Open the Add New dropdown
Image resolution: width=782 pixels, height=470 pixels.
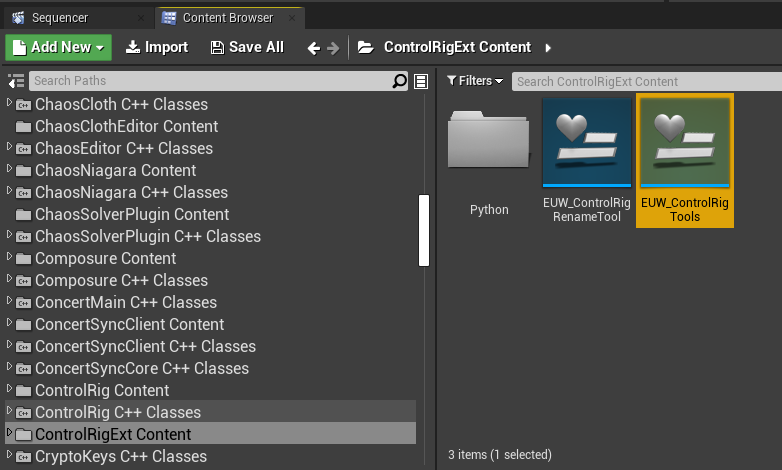pyautogui.click(x=58, y=47)
